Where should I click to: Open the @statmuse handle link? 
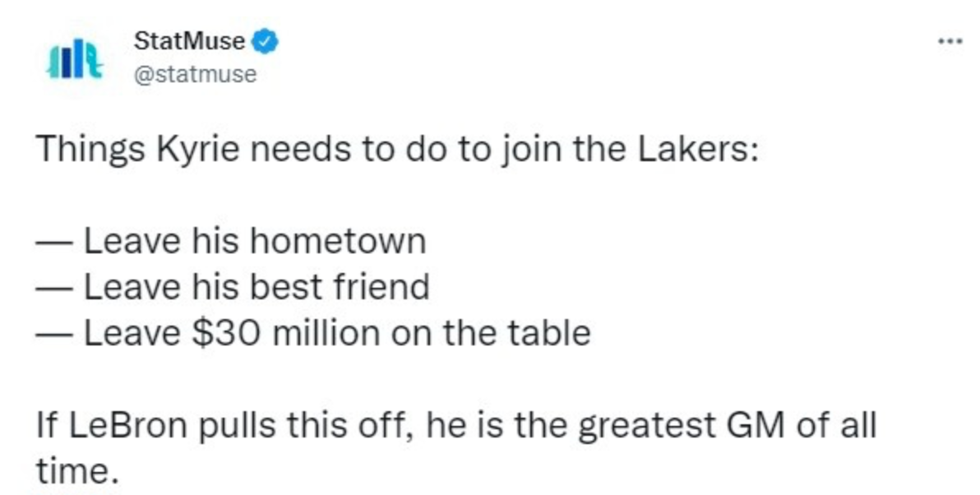pos(195,74)
